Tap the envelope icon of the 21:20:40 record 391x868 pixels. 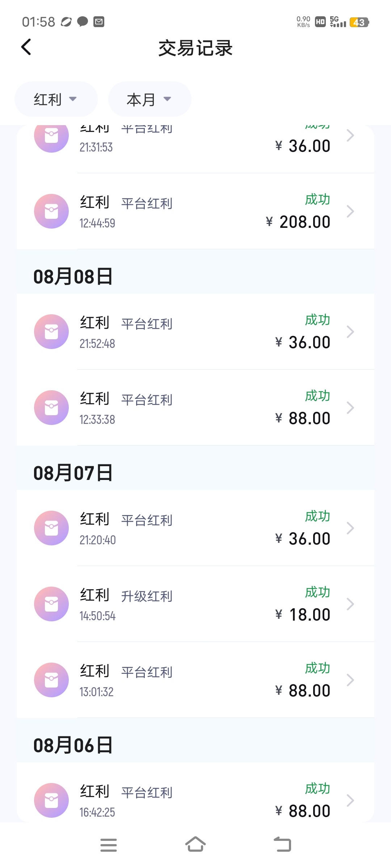click(51, 528)
